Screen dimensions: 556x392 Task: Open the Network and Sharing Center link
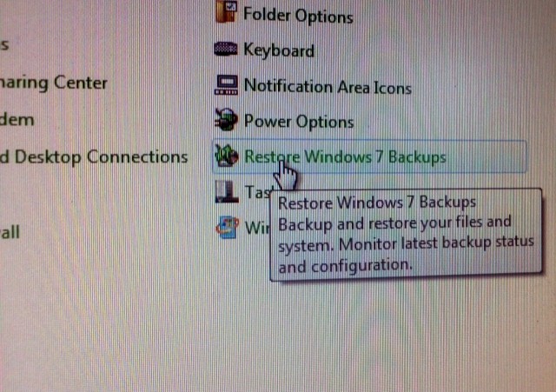pyautogui.click(x=54, y=83)
